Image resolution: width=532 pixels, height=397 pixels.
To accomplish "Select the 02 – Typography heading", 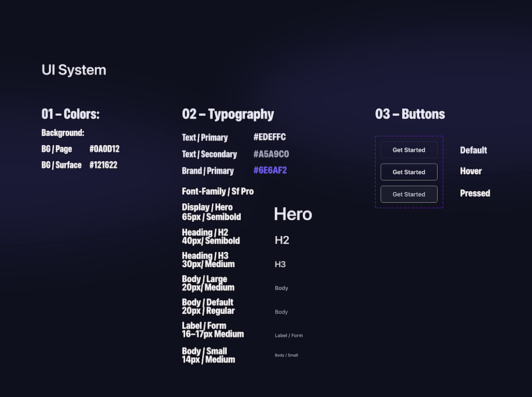I will point(228,114).
